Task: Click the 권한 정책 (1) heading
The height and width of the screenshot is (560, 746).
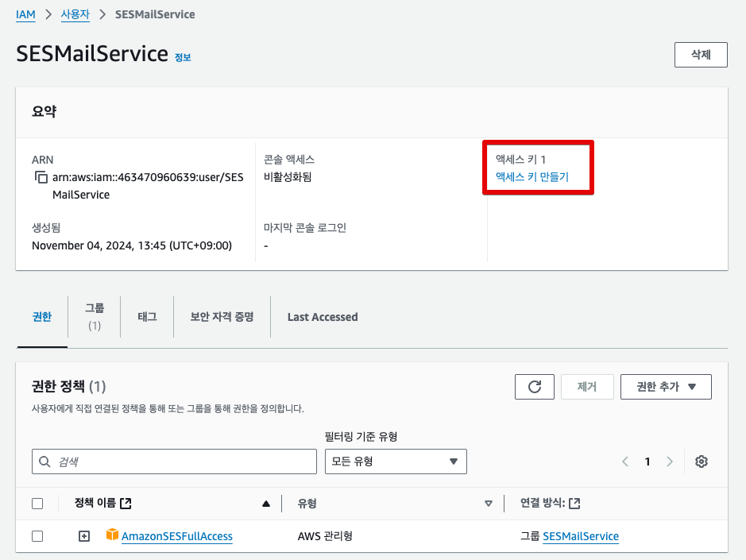Action: click(68, 386)
